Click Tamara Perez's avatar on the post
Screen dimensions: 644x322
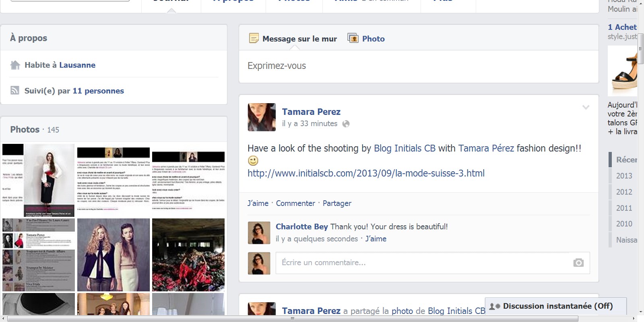(262, 117)
